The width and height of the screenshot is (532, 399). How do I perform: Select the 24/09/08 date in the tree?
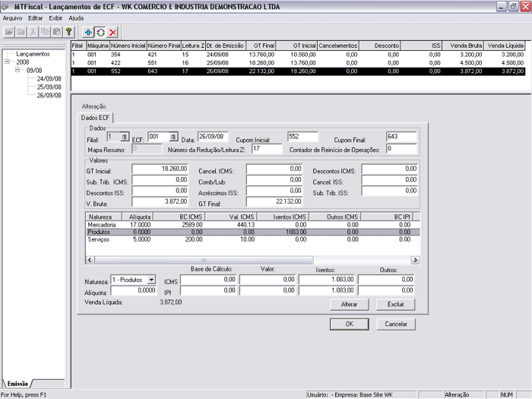pyautogui.click(x=49, y=78)
